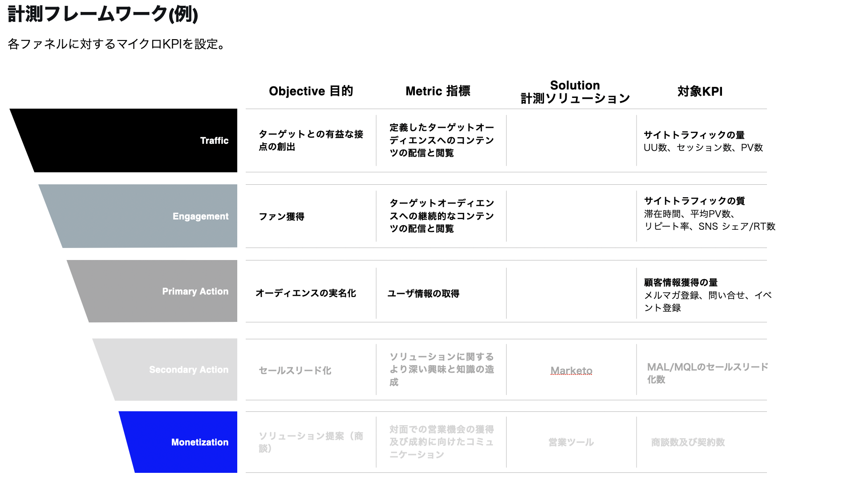Viewport: 868px width, 496px height.
Task: Click the 計測フレームワーク(例) slide title
Action: click(x=103, y=14)
